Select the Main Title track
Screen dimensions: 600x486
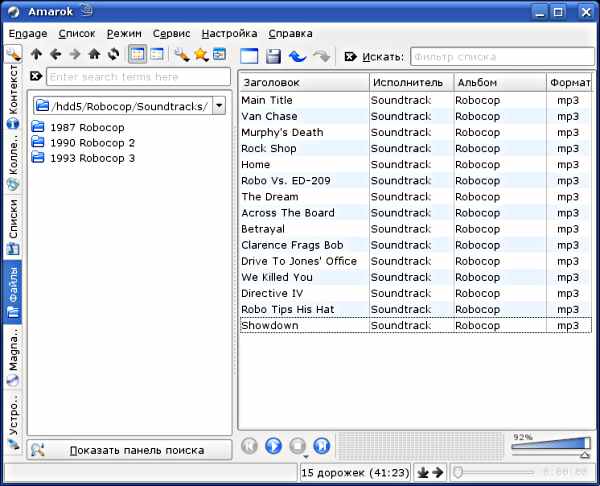(x=415, y=100)
